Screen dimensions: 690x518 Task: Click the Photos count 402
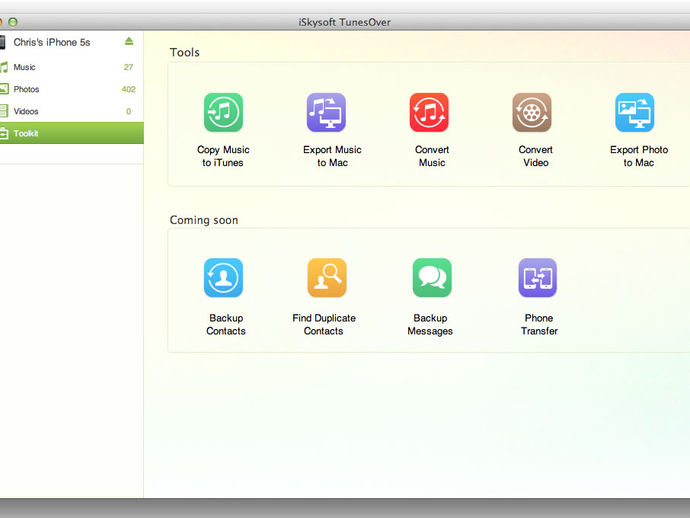[128, 89]
